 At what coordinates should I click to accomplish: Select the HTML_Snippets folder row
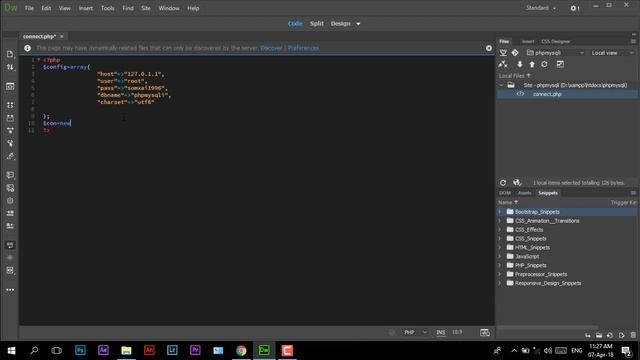click(567, 248)
